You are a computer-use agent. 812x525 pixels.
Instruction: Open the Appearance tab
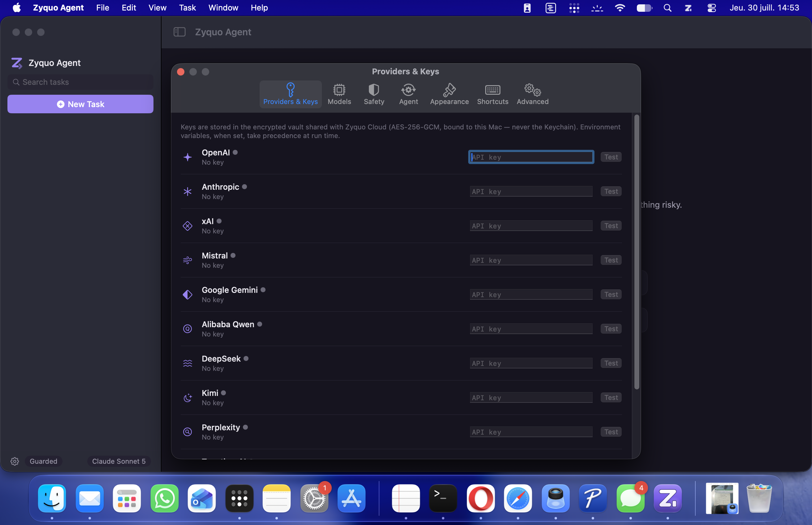coord(449,94)
